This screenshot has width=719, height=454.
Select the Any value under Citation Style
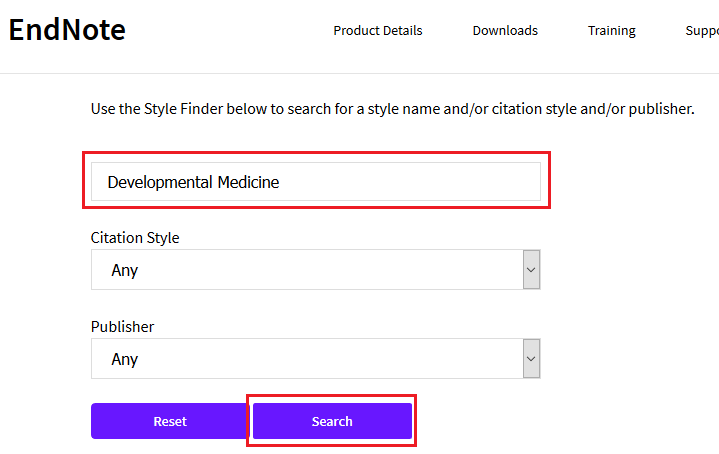pyautogui.click(x=125, y=271)
